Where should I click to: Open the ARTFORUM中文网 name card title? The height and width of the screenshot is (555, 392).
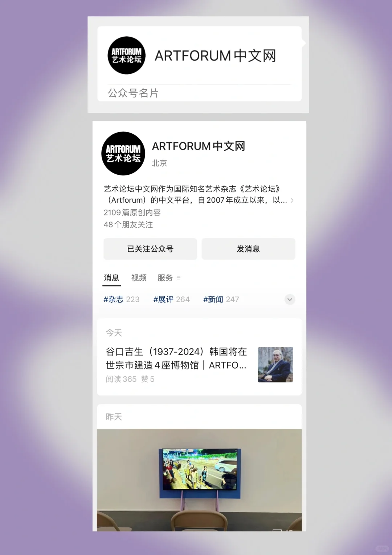(x=215, y=56)
